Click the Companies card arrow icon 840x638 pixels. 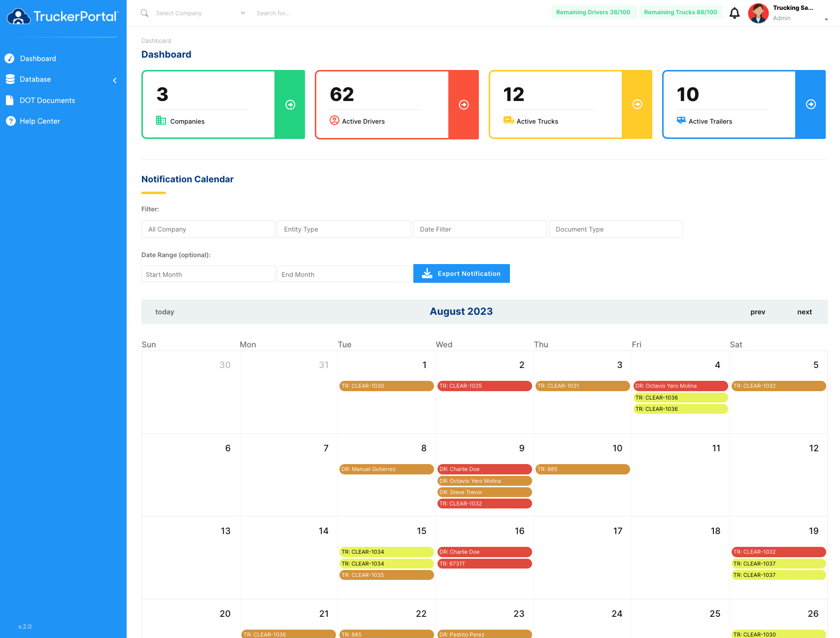coord(290,104)
